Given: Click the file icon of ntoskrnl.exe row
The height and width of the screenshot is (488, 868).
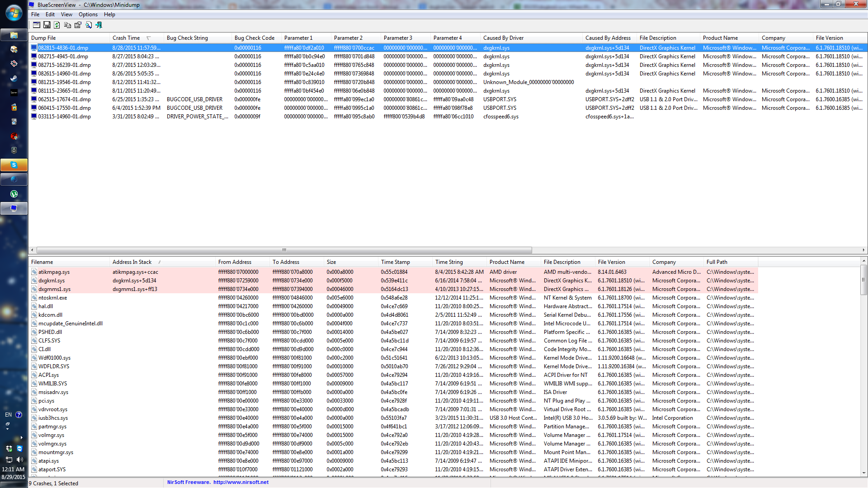Looking at the screenshot, I should pyautogui.click(x=34, y=298).
